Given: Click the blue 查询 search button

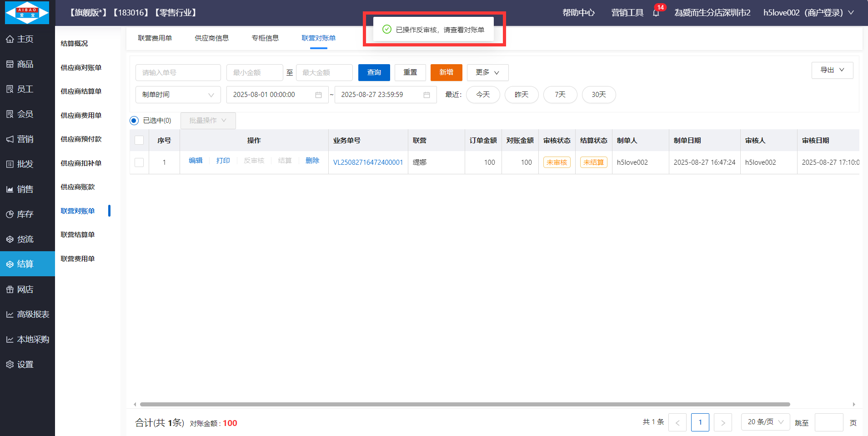Looking at the screenshot, I should tap(374, 72).
